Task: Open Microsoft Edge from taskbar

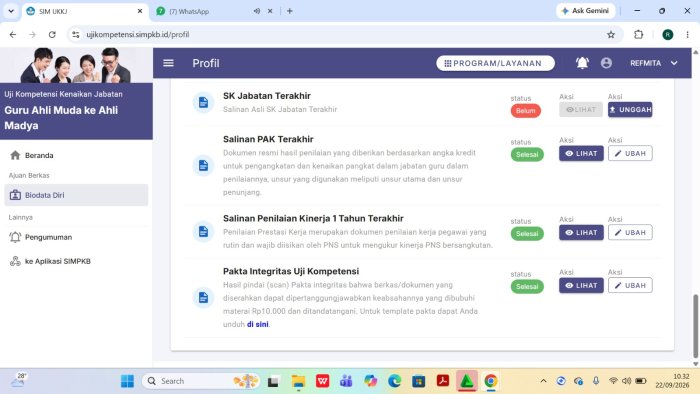Action: (395, 381)
